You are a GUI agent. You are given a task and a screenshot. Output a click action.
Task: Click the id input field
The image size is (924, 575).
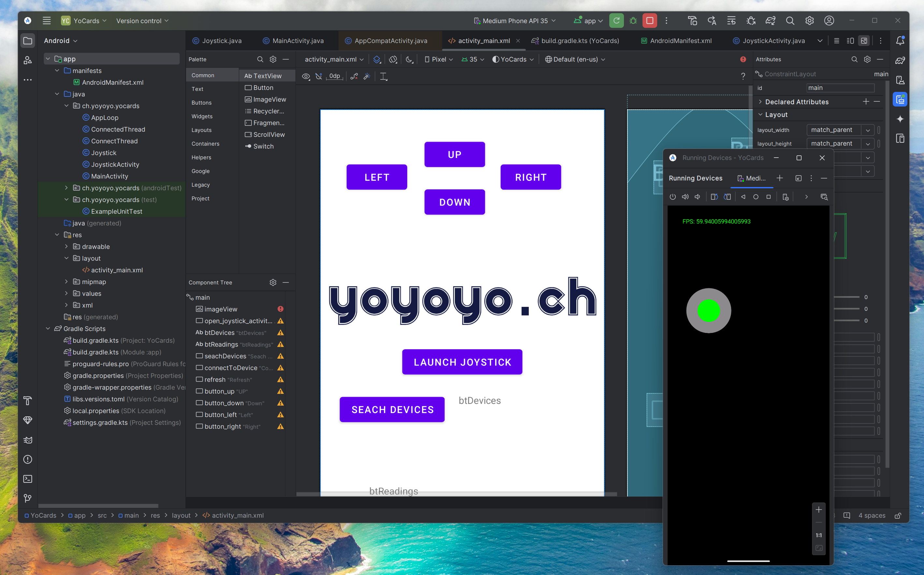tap(840, 88)
